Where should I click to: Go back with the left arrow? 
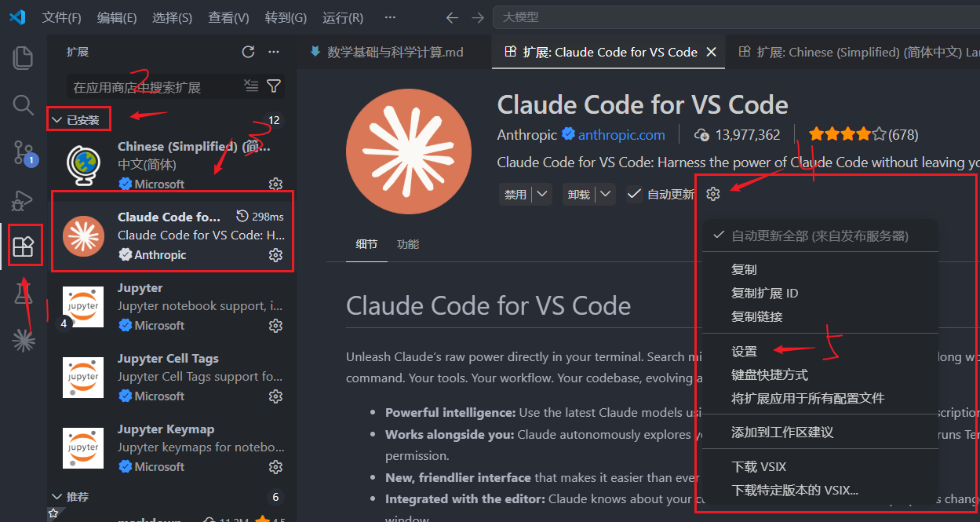click(x=452, y=17)
